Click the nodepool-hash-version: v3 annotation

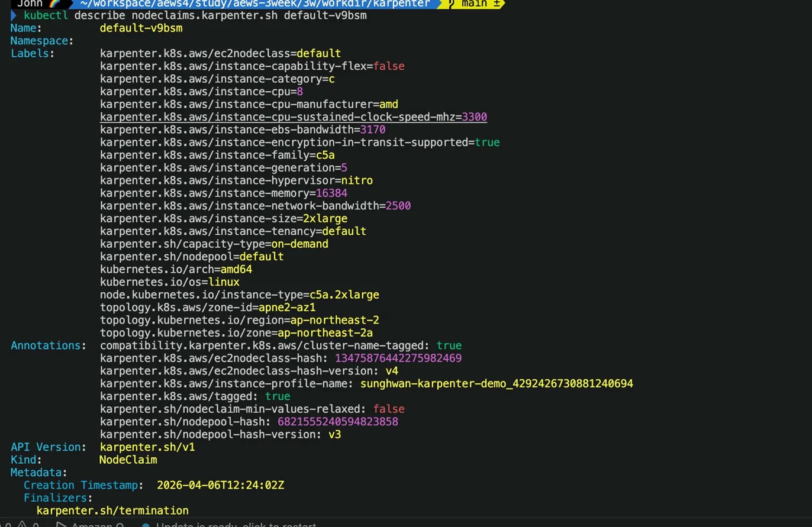click(220, 435)
